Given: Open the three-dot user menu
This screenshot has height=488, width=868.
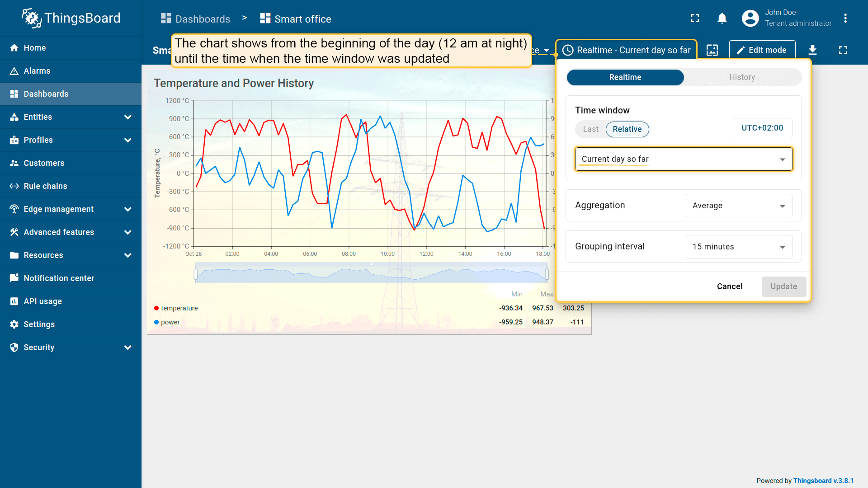Looking at the screenshot, I should (x=845, y=19).
